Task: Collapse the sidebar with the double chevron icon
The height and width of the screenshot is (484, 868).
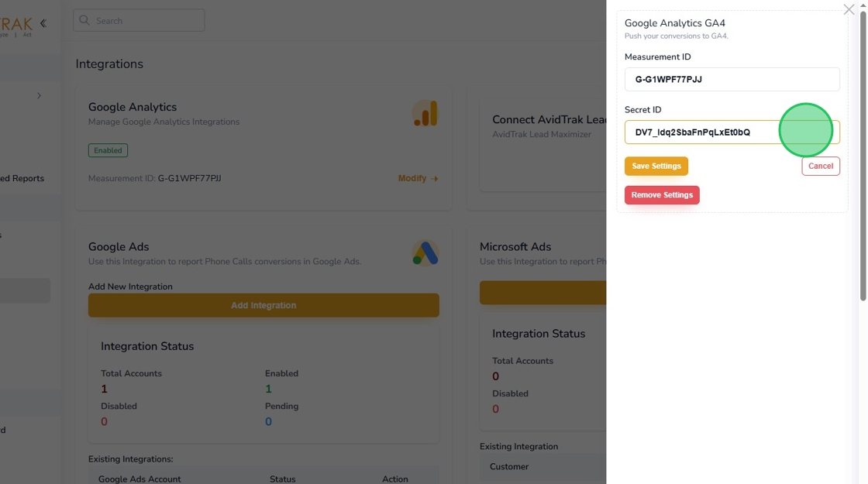Action: 43,23
